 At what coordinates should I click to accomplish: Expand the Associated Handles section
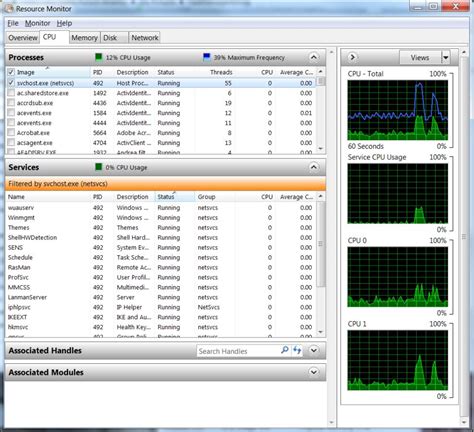(314, 350)
